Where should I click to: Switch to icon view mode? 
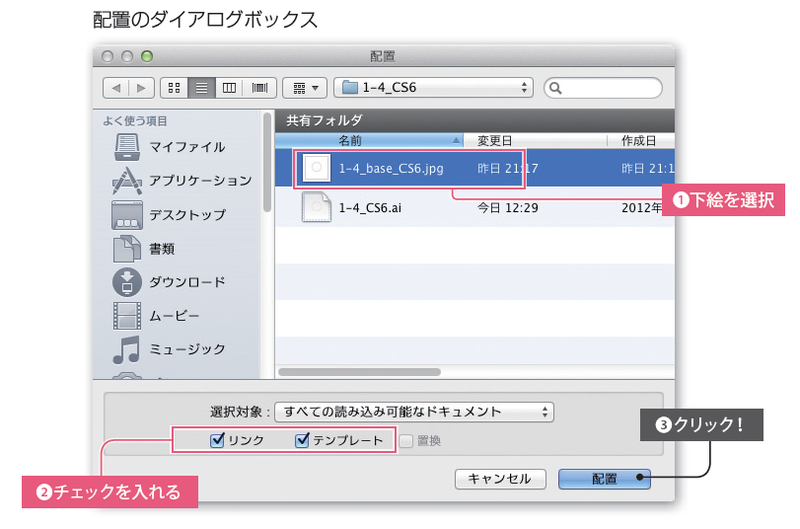coord(175,88)
